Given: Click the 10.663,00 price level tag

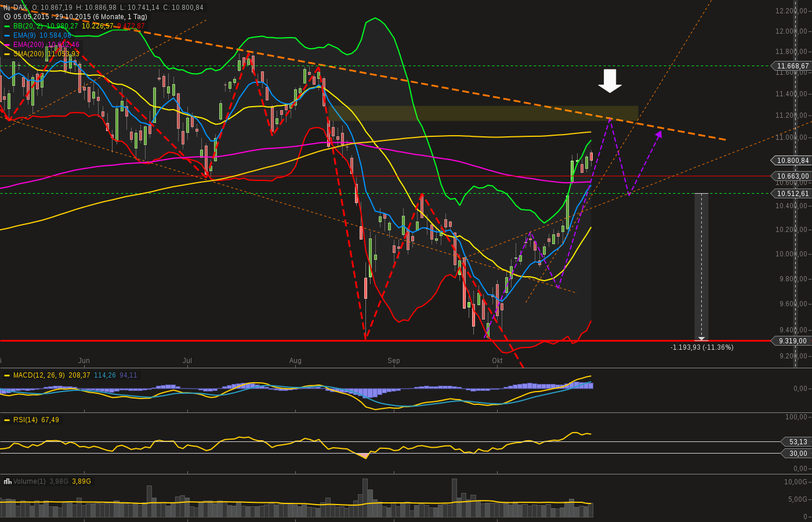Looking at the screenshot, I should point(791,176).
